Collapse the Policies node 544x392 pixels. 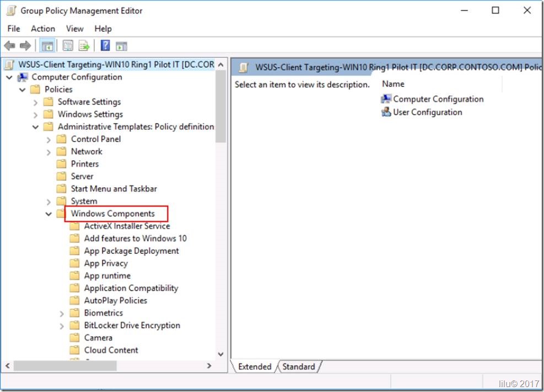pyautogui.click(x=23, y=90)
